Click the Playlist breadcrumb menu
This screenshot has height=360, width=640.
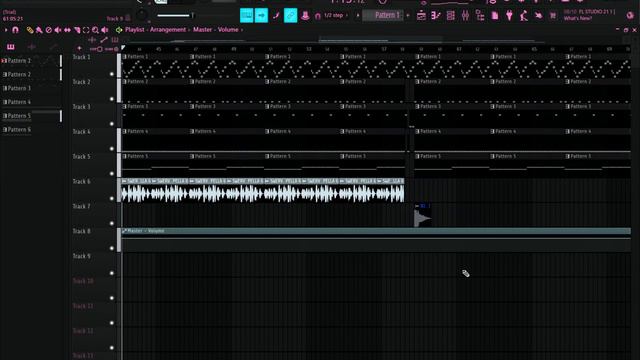tap(135, 30)
